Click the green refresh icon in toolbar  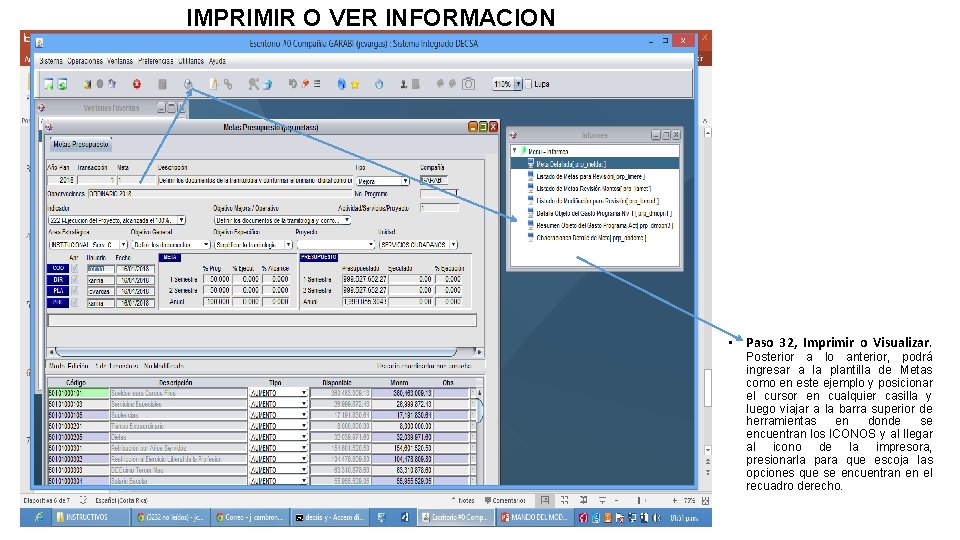point(62,84)
